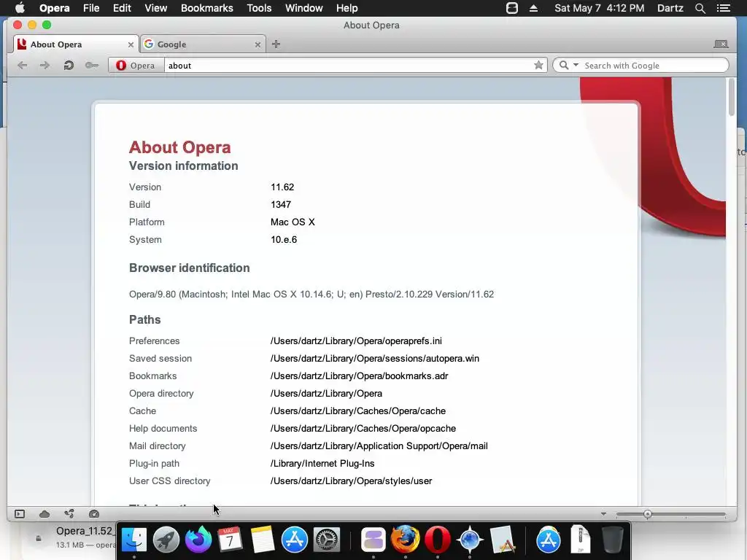The height and width of the screenshot is (560, 747).
Task: Open the password wand key icon
Action: [91, 65]
